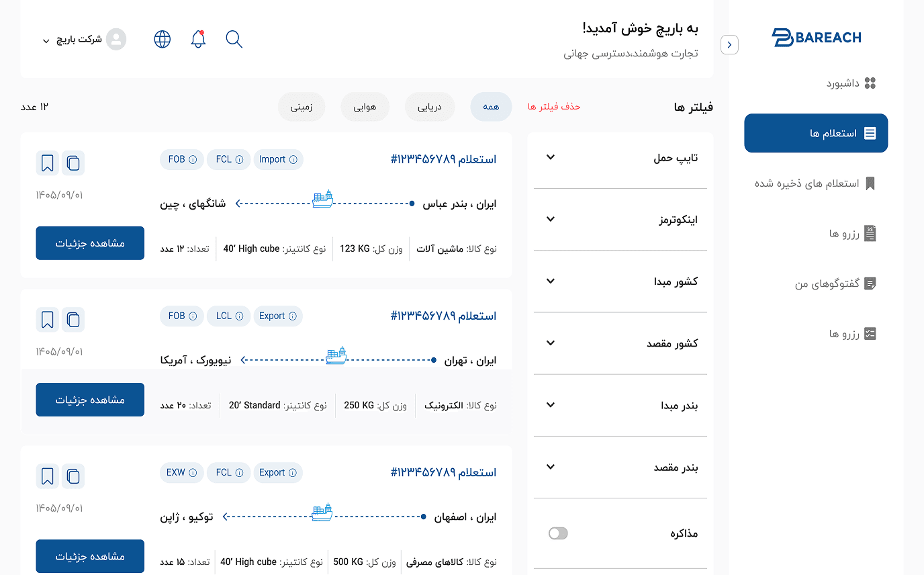Click the FOB tag on تهران inquiry

(x=181, y=316)
